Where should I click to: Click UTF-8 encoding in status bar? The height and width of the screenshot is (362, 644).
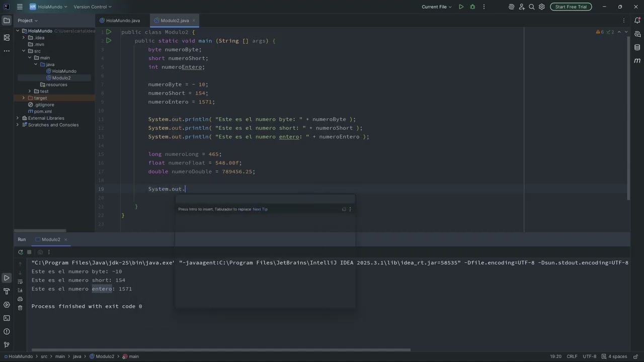pos(590,356)
